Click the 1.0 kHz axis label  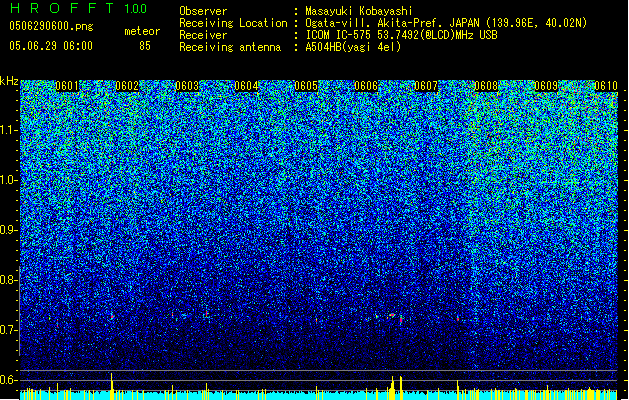(x=9, y=180)
